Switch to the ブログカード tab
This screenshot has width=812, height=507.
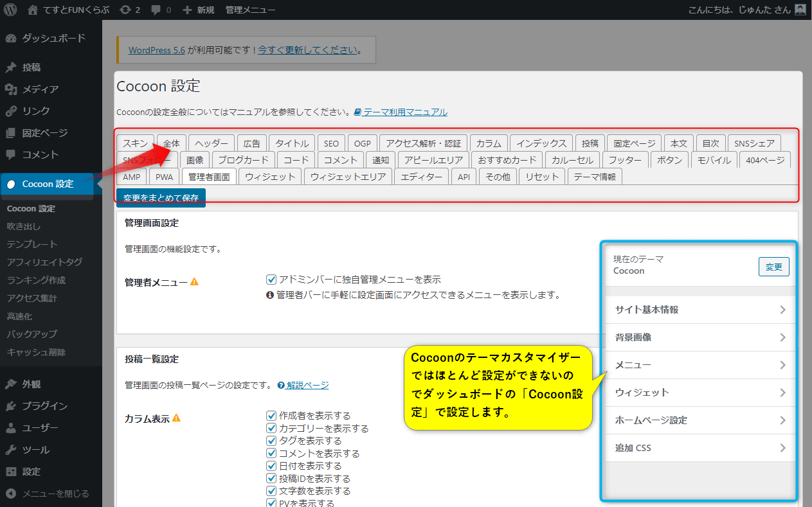click(x=244, y=160)
